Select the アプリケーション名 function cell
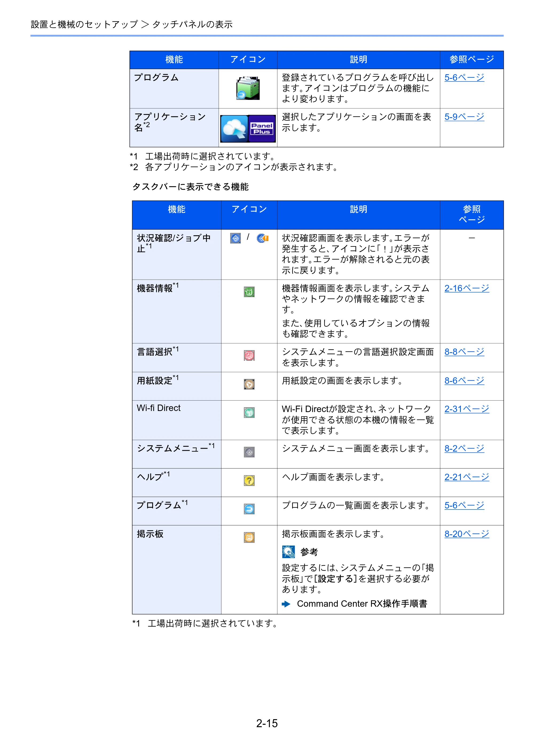The width and height of the screenshot is (534, 756). tap(174, 128)
